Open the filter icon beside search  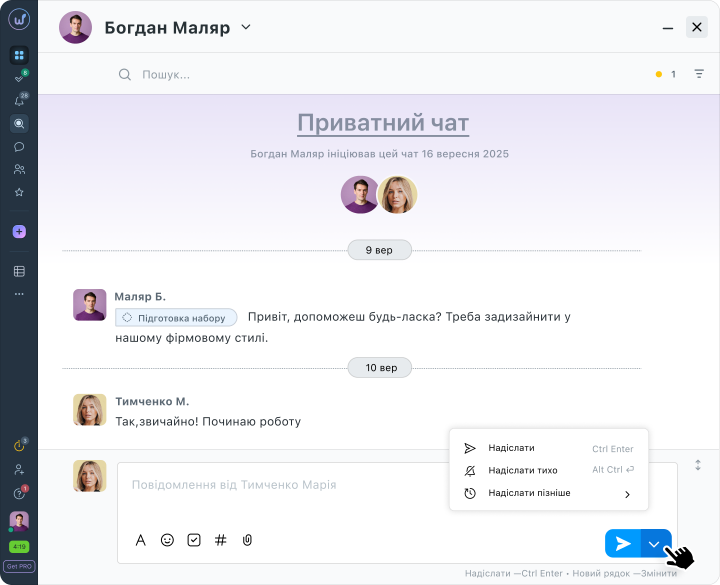point(699,74)
